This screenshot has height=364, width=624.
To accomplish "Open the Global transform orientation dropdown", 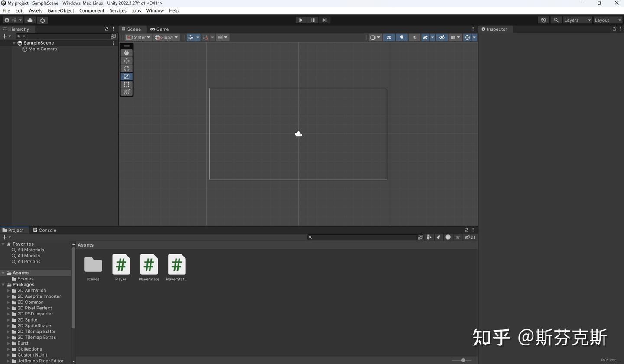I will click(x=166, y=37).
